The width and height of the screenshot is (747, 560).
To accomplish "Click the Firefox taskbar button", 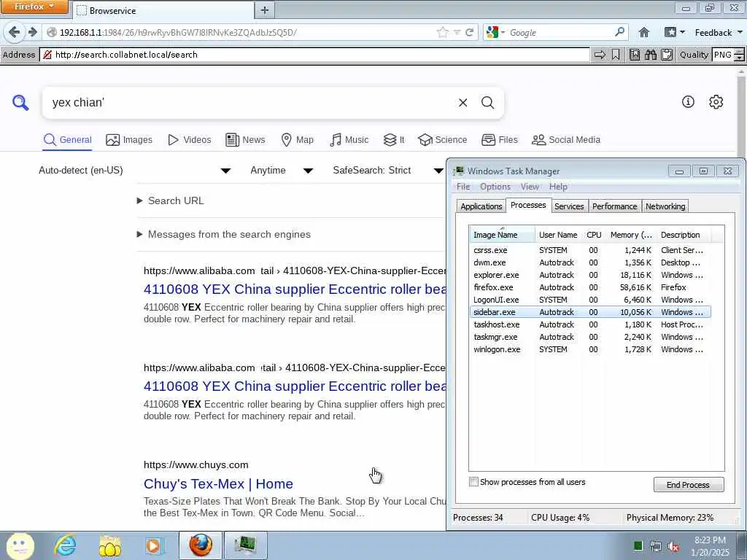I will (x=201, y=545).
